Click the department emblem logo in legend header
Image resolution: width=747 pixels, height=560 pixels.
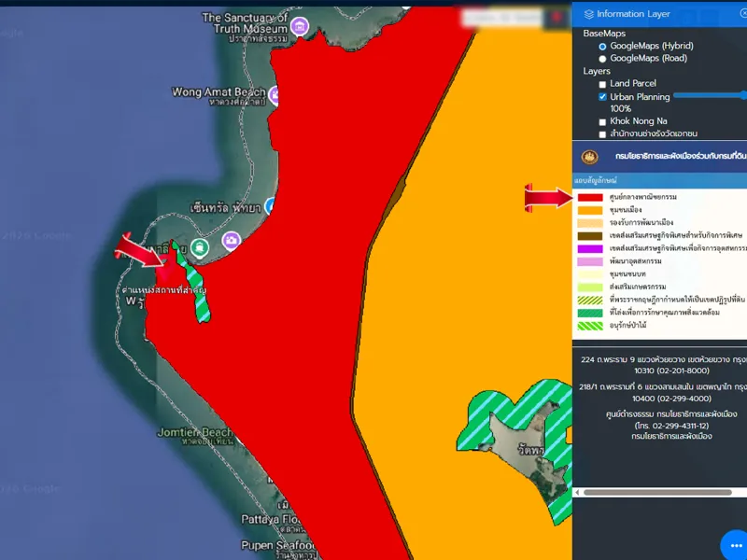(x=589, y=157)
